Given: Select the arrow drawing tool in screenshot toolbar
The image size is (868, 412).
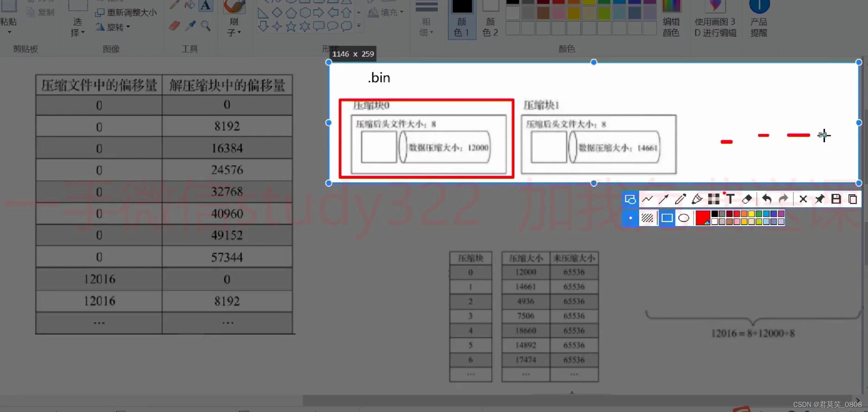Looking at the screenshot, I should 663,199.
